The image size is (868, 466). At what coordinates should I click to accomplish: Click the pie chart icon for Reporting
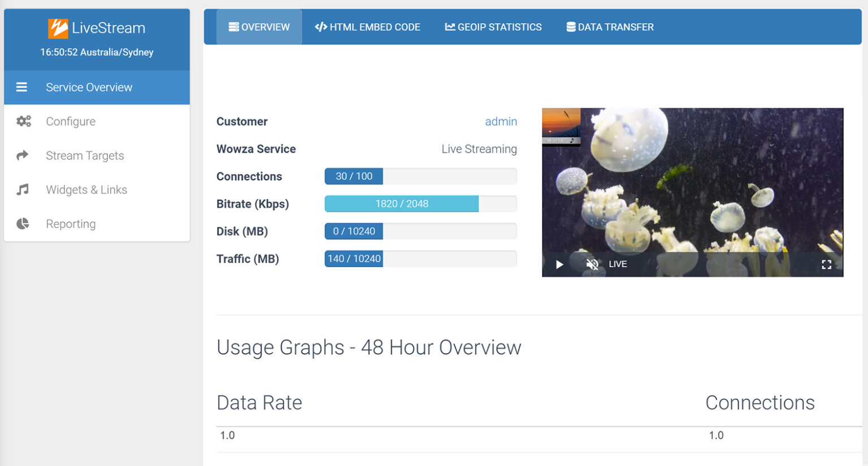coord(23,224)
